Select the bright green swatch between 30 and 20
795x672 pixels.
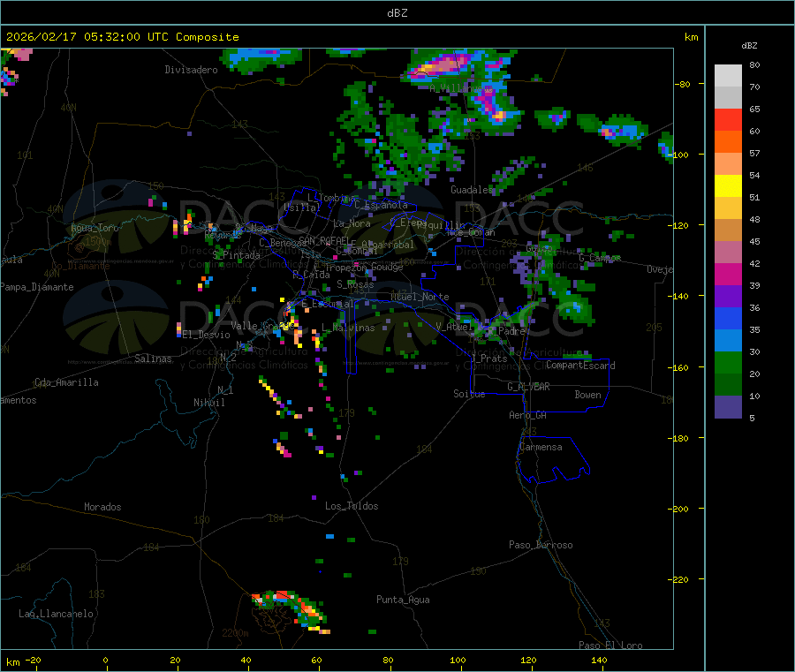tap(728, 362)
